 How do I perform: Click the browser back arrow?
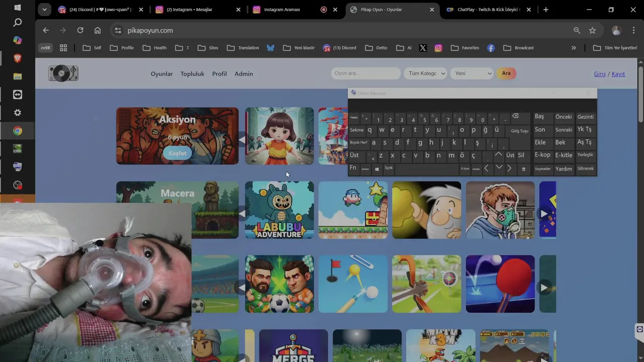[x=46, y=30]
